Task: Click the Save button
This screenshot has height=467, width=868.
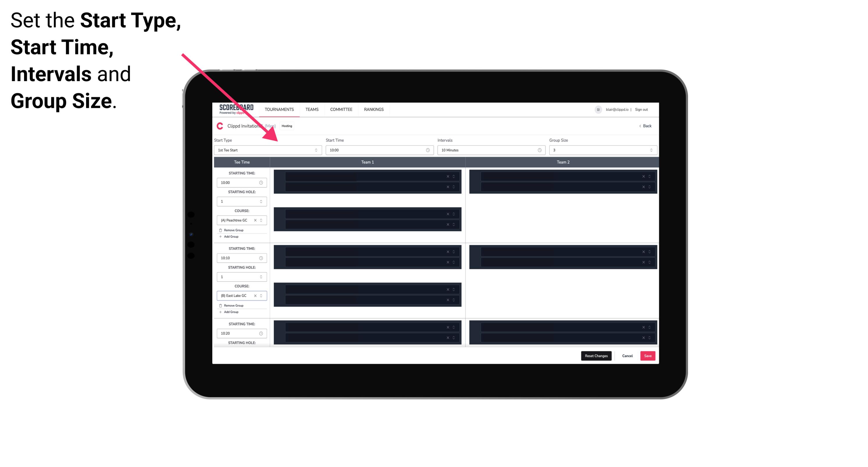Action: tap(648, 355)
